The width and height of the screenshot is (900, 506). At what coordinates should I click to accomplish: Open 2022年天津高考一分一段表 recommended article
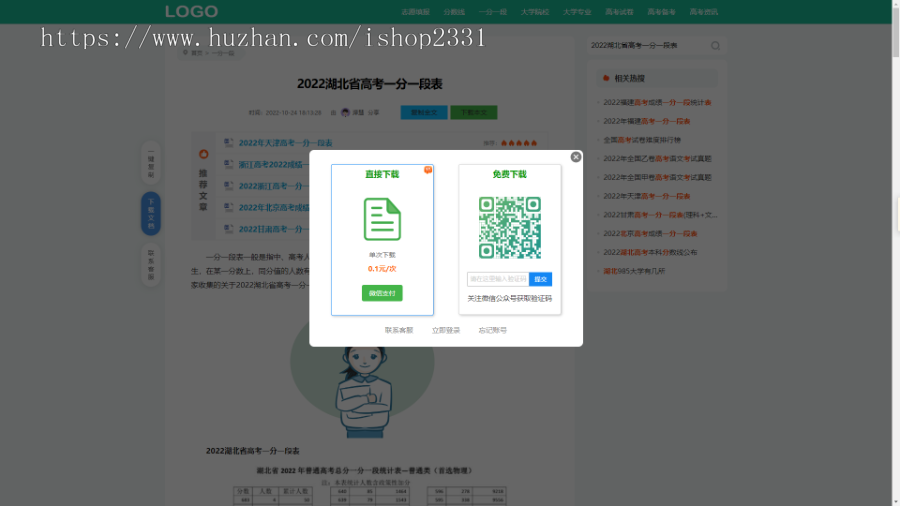pos(285,143)
